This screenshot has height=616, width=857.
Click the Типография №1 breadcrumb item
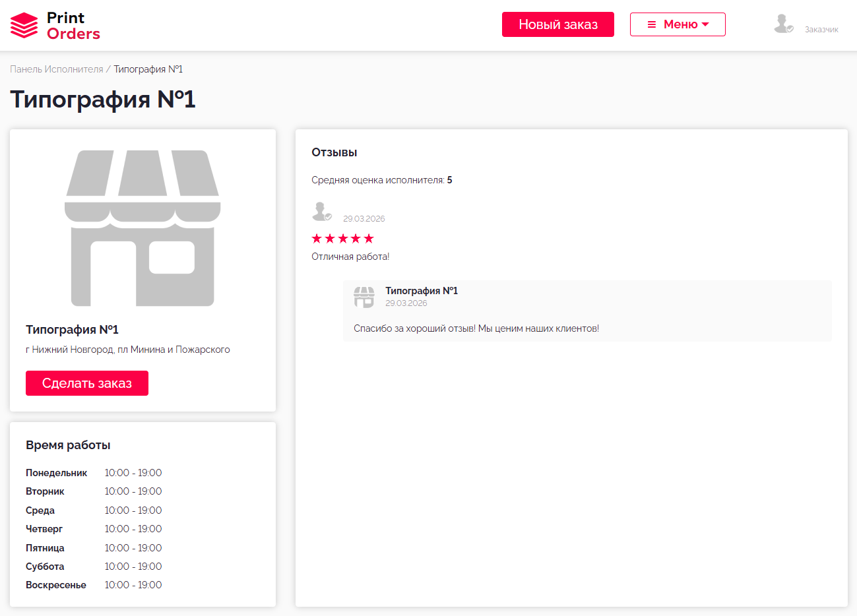[148, 69]
